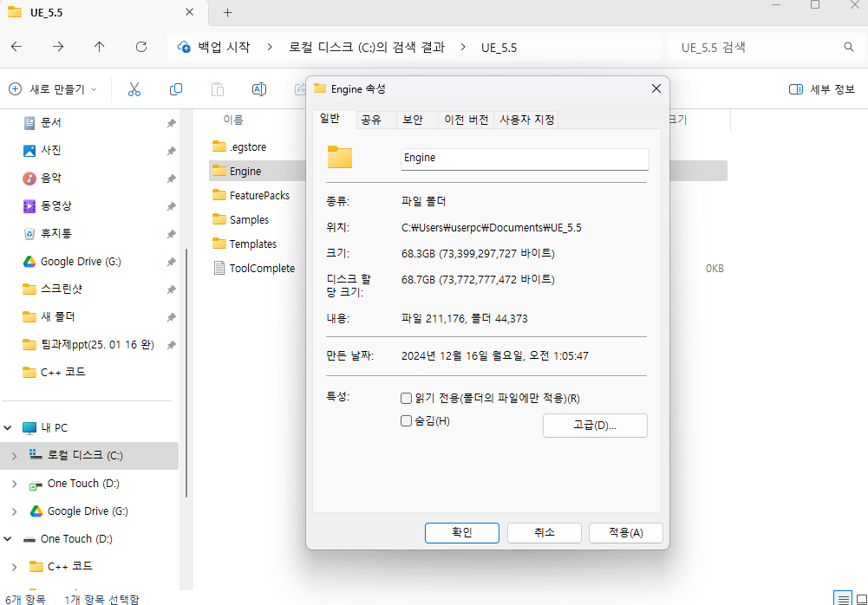Click the pin icon next to 사진
The height and width of the screenshot is (605, 868).
tap(171, 151)
